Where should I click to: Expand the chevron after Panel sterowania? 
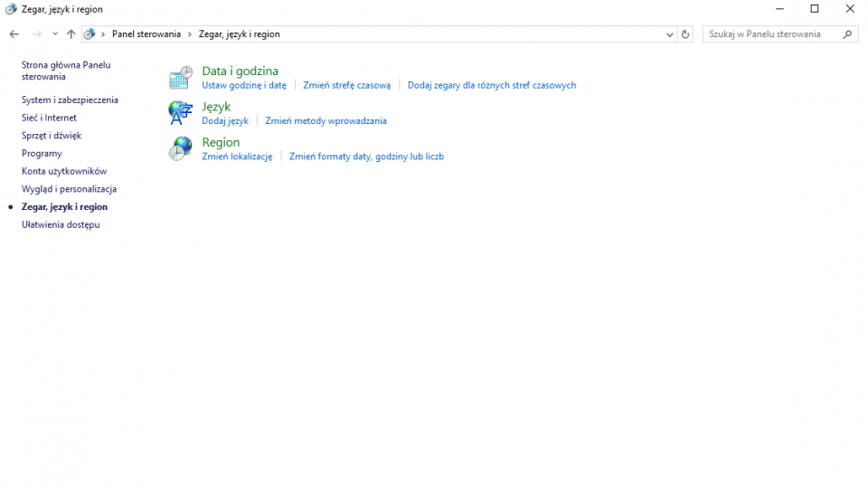tap(190, 34)
